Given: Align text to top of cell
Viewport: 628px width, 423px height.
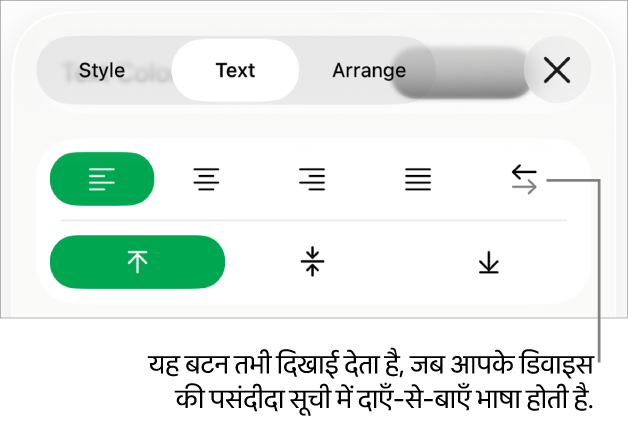Looking at the screenshot, I should point(138,262).
